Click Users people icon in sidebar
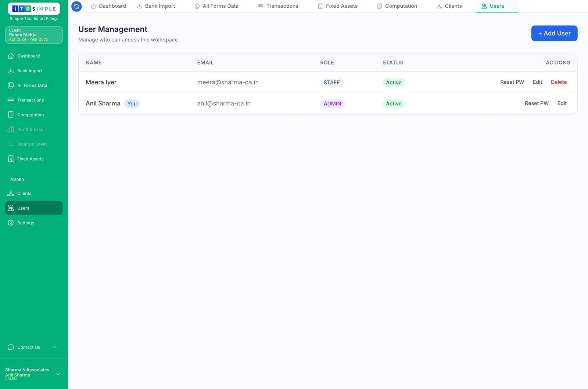The width and height of the screenshot is (588, 389). pyautogui.click(x=11, y=208)
